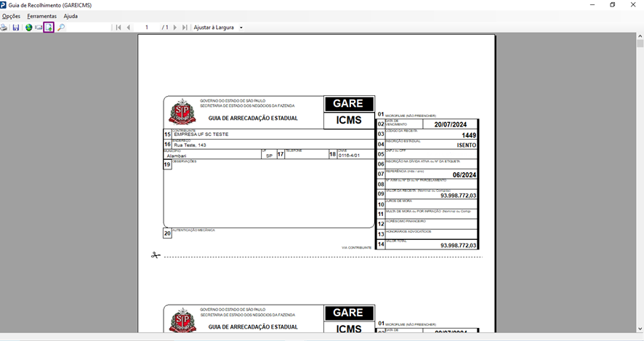Go to the last page
644x341 pixels.
(x=185, y=28)
